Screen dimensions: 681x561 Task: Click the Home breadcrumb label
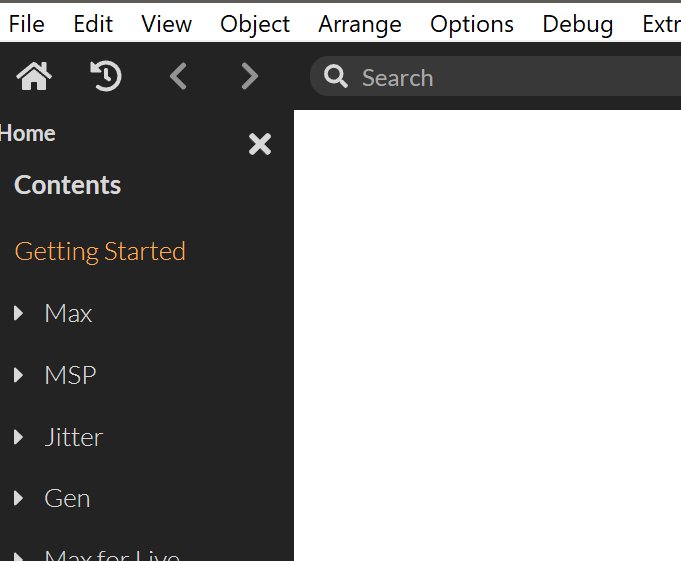28,134
